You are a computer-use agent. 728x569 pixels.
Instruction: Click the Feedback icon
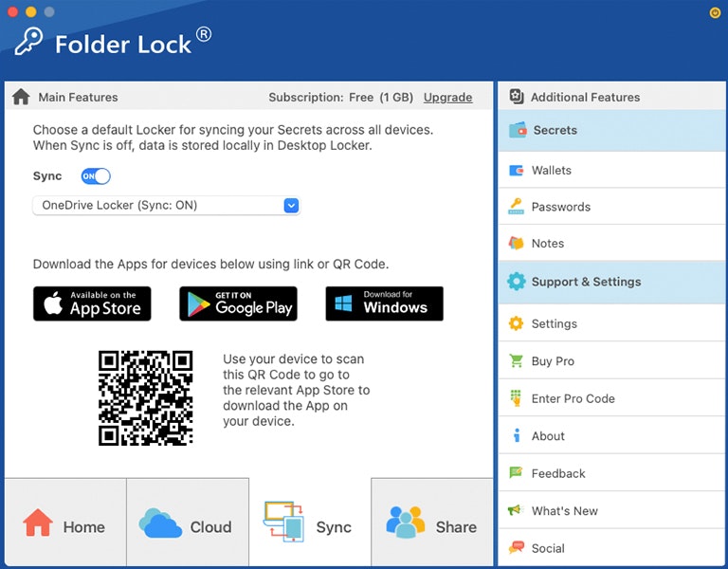tap(516, 473)
